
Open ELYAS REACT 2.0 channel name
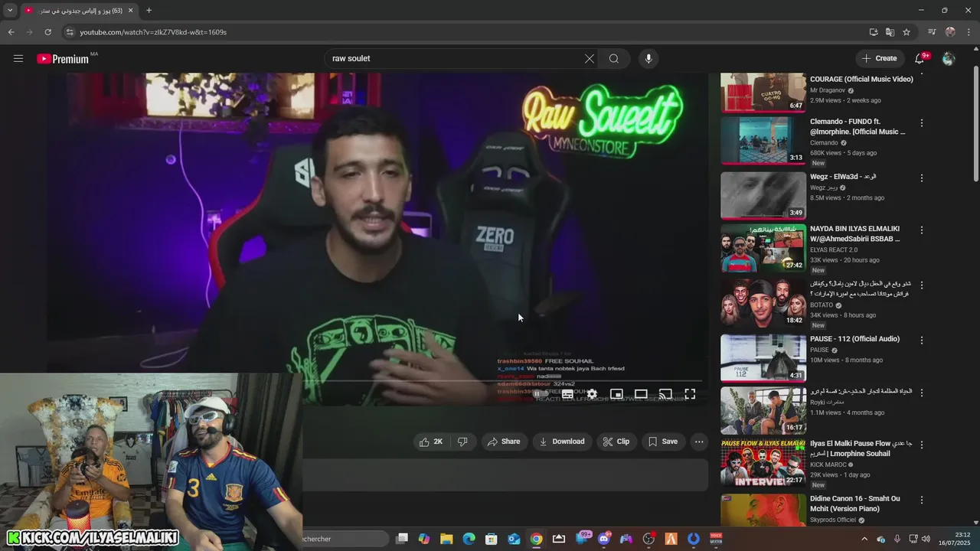pyautogui.click(x=834, y=249)
